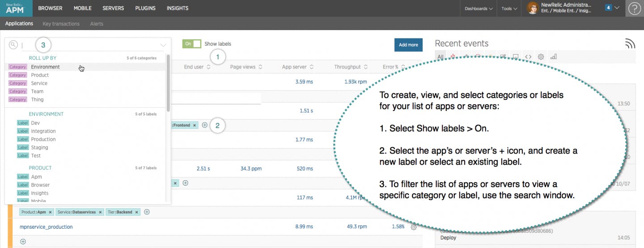Click the plus icon after Tier:Backend label
This screenshot has height=248, width=644.
click(x=147, y=212)
